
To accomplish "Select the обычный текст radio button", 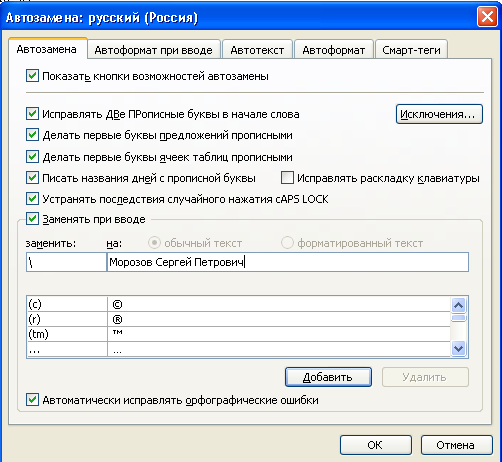I will click(154, 243).
